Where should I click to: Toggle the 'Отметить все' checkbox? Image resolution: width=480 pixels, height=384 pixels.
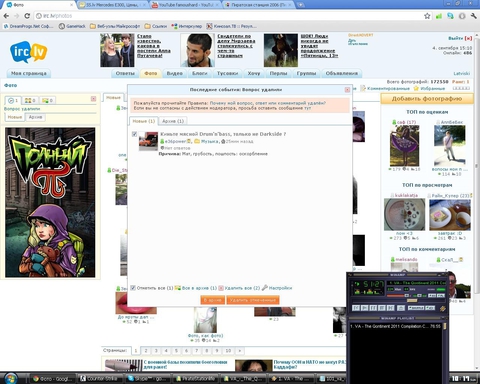(133, 288)
